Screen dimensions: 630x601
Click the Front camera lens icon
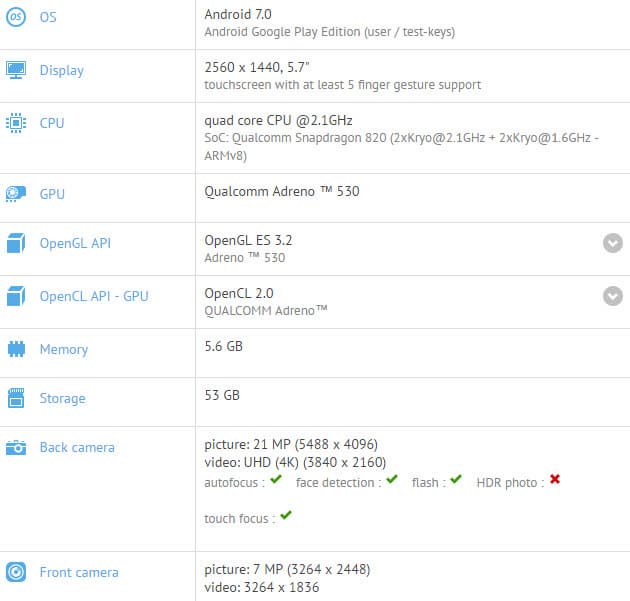16,572
